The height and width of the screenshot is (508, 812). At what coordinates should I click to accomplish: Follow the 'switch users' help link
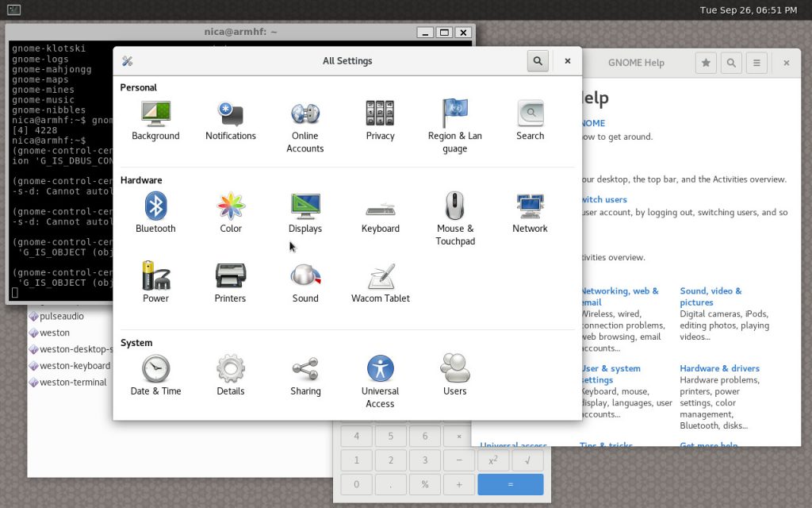tap(603, 199)
